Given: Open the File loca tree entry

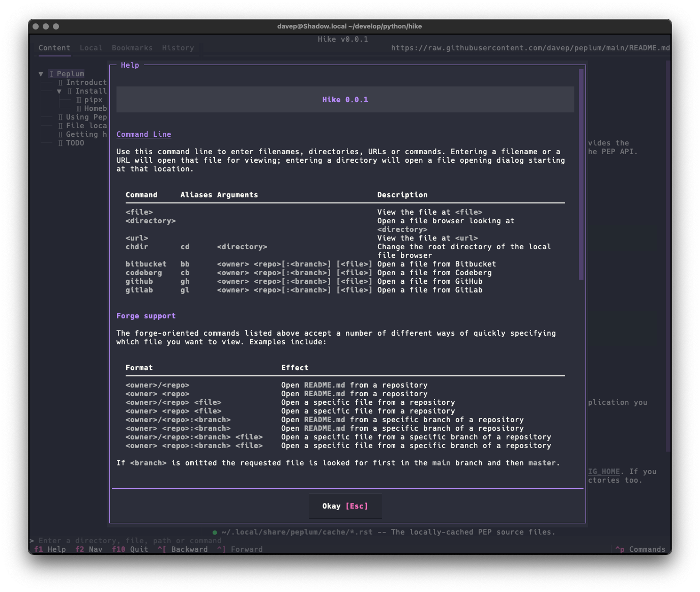Looking at the screenshot, I should point(86,126).
